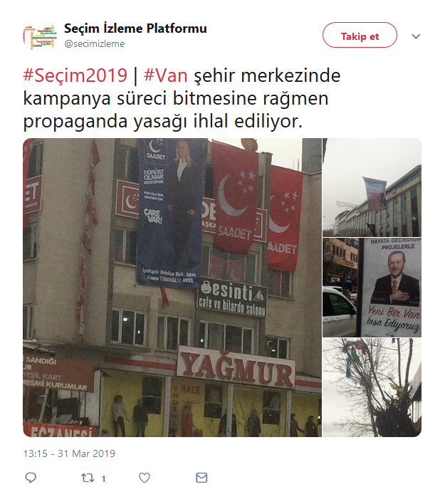Send tweet via envelope message icon
The width and height of the screenshot is (445, 504).
coord(201,478)
